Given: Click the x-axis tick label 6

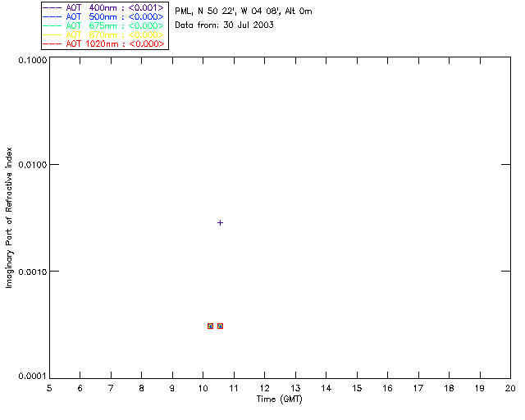Looking at the screenshot, I should [80, 388].
